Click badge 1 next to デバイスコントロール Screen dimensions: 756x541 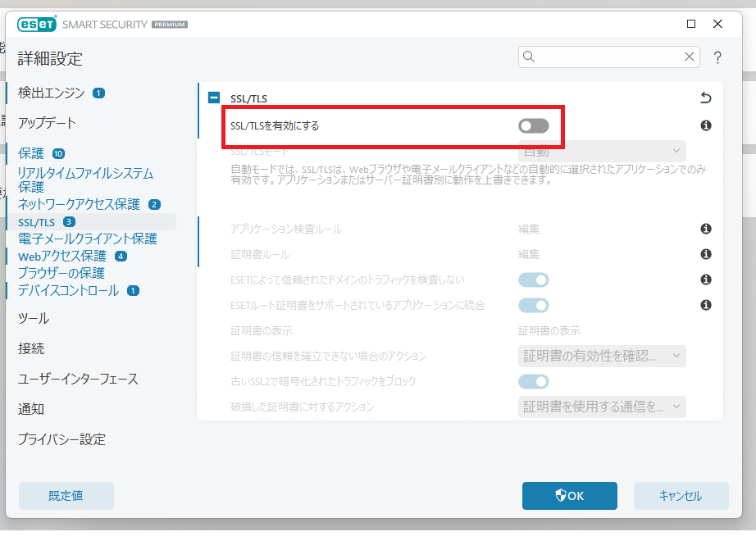[x=133, y=291]
